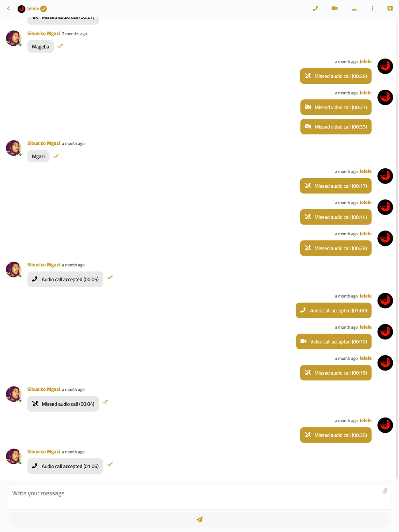Open Jelele's verified badge in the header
Viewport: 399px width, 532px height.
[x=44, y=9]
